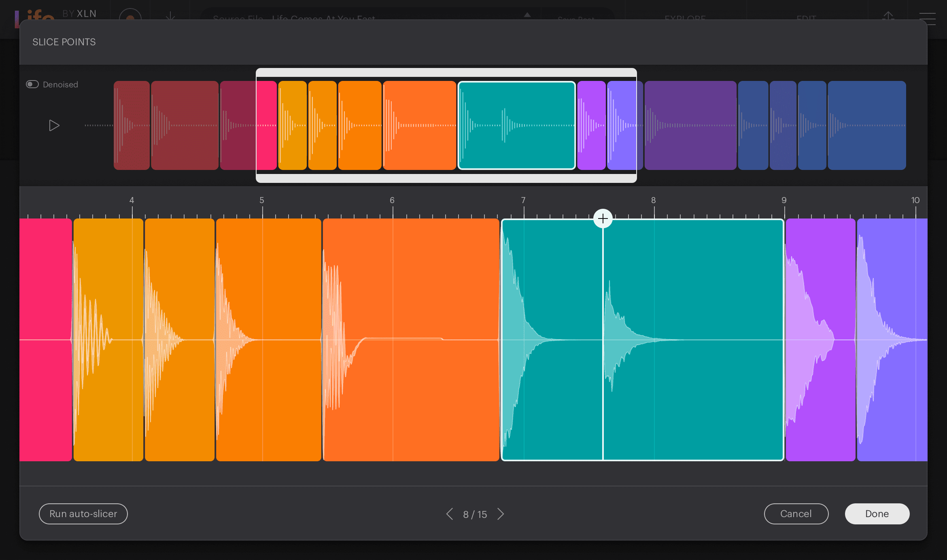Switch to the EDIT tab
This screenshot has height=560, width=947.
tap(807, 18)
